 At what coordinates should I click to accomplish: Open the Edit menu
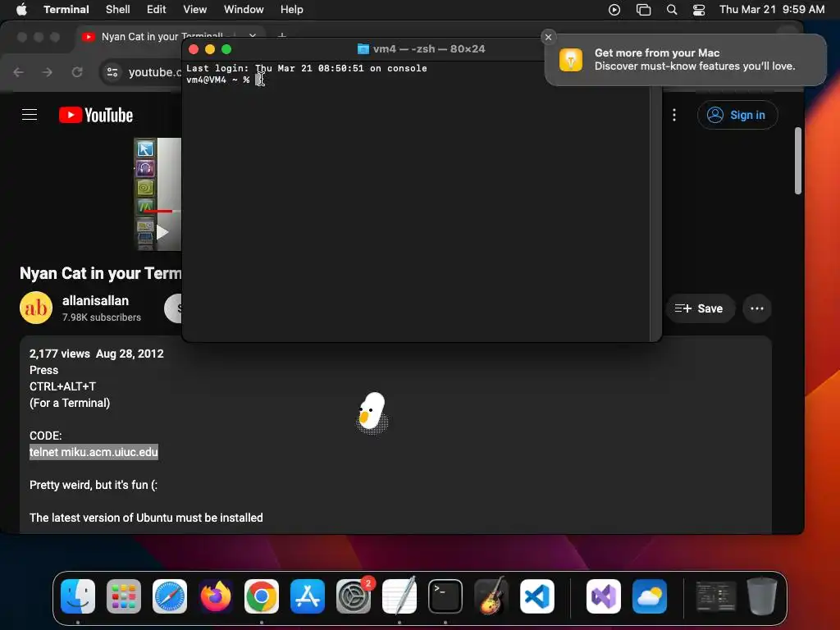[x=157, y=9]
